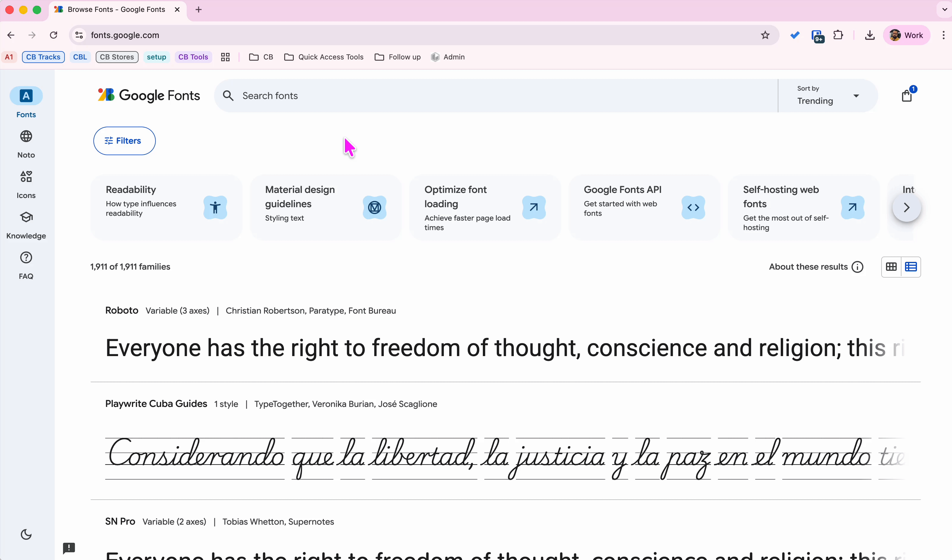Open the shopping bag of selected fonts
The height and width of the screenshot is (560, 952).
[907, 96]
